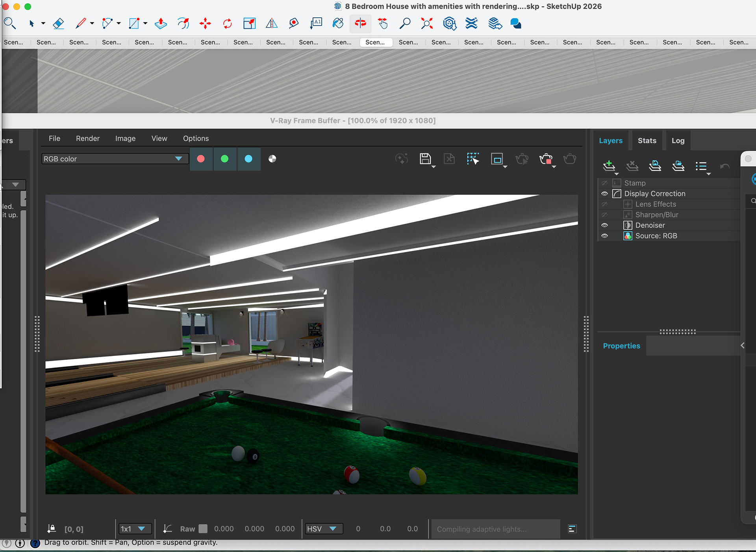The width and height of the screenshot is (756, 552).
Task: Open the Render menu
Action: 87,139
